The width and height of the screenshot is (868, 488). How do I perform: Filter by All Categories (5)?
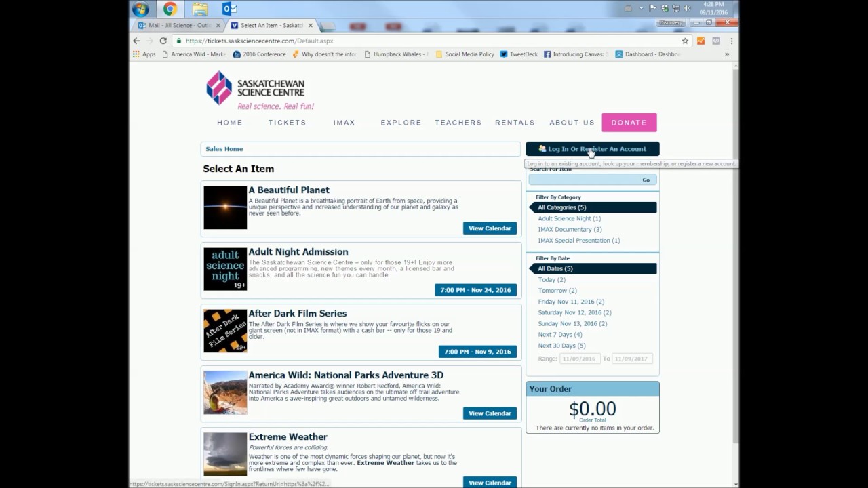[x=593, y=207]
